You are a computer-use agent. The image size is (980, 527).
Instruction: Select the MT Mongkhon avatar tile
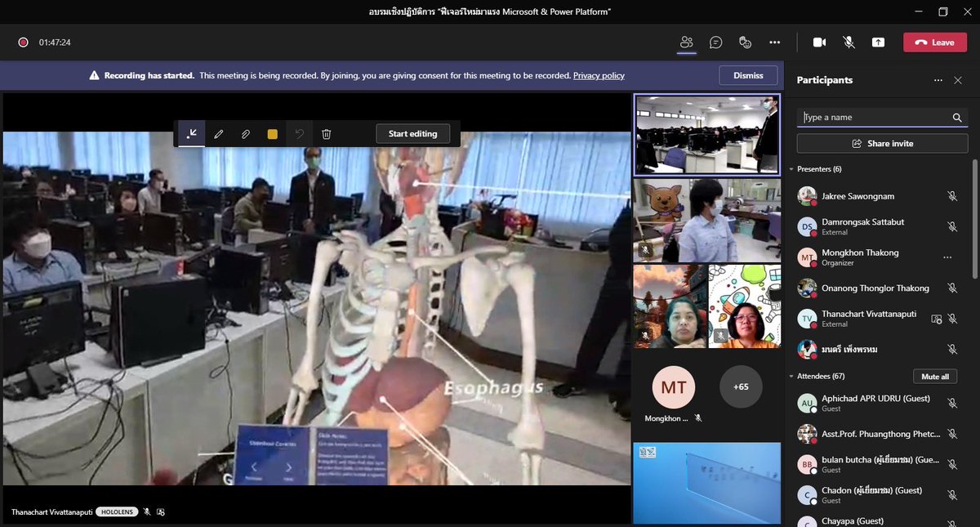[673, 387]
